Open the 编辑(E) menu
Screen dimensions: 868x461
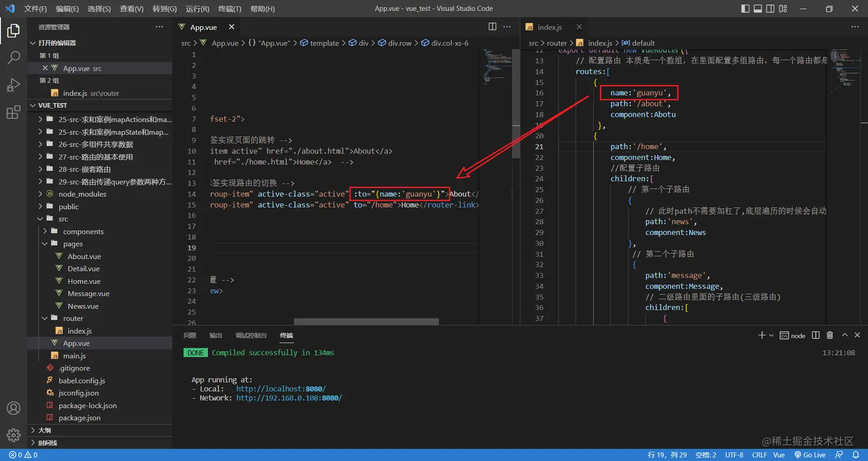point(68,9)
